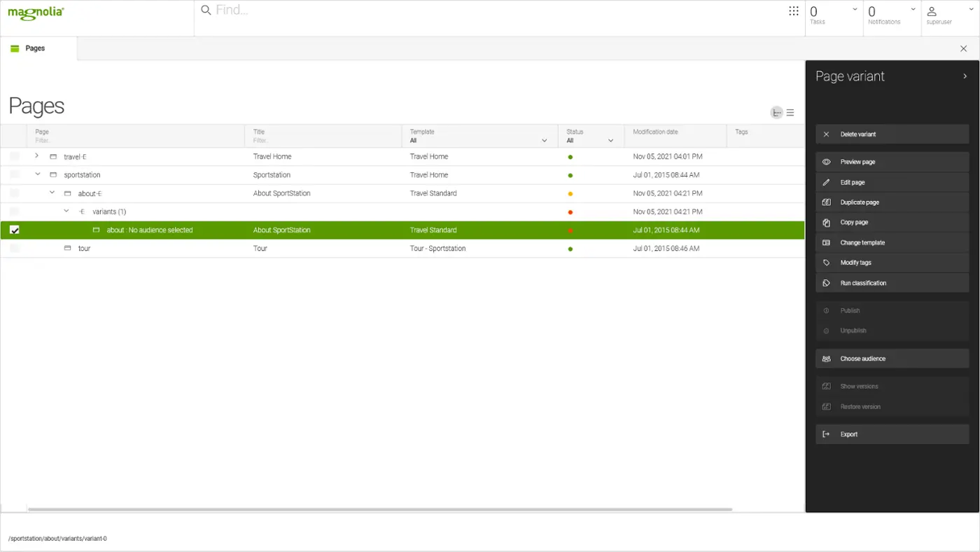Tick the tour page row checkbox

[14, 248]
